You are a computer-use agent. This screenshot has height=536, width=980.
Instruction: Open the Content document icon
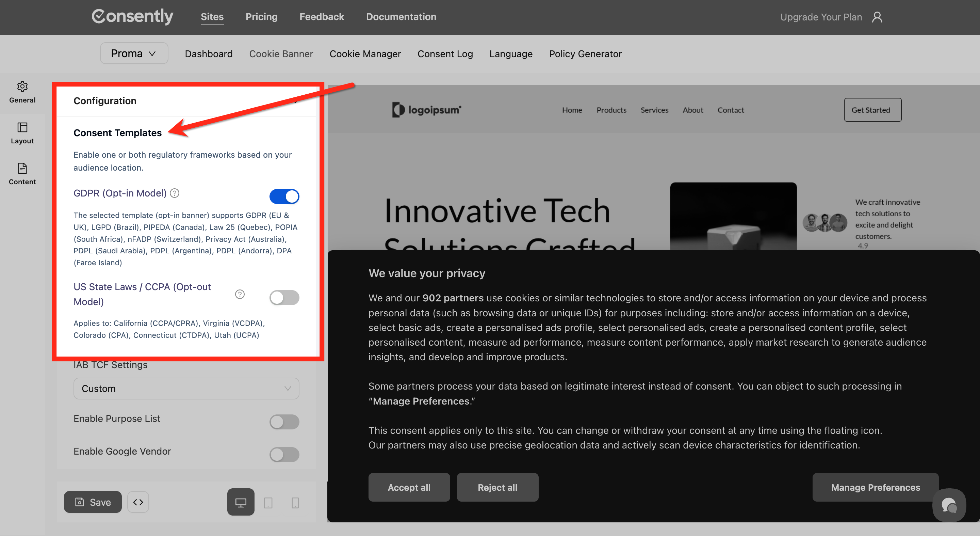(x=22, y=168)
